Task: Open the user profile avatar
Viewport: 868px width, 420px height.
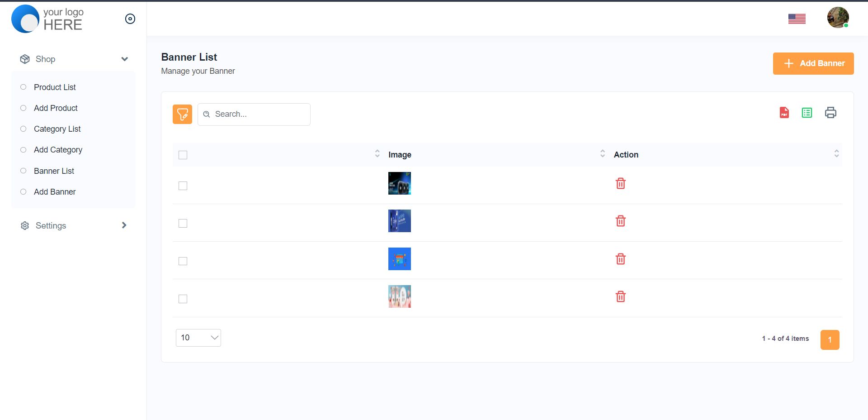Action: coord(838,18)
